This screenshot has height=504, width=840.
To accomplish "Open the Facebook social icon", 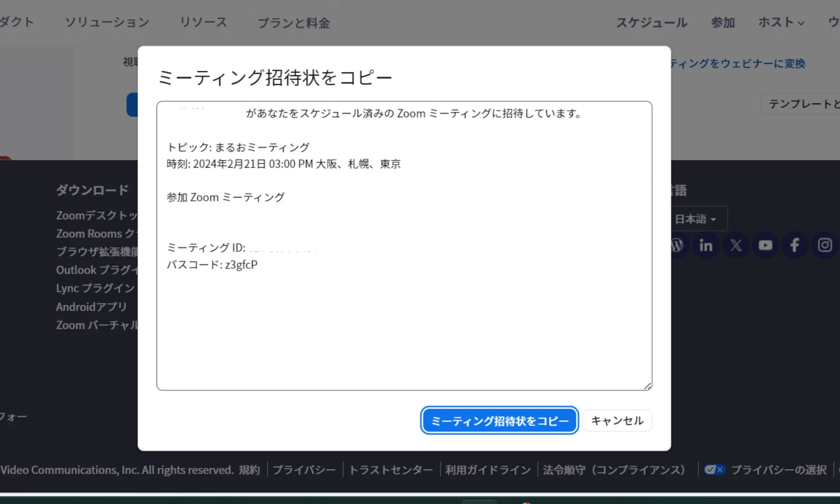I will [795, 245].
